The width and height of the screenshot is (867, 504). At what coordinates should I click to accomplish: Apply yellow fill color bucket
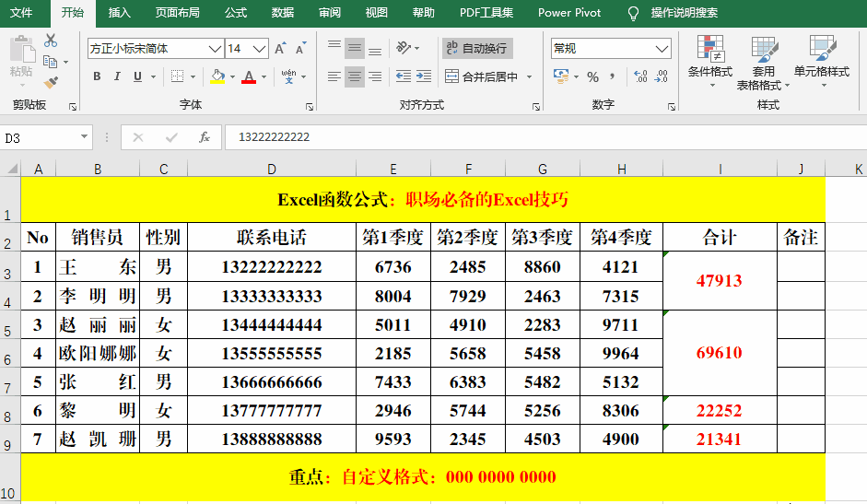click(x=217, y=76)
